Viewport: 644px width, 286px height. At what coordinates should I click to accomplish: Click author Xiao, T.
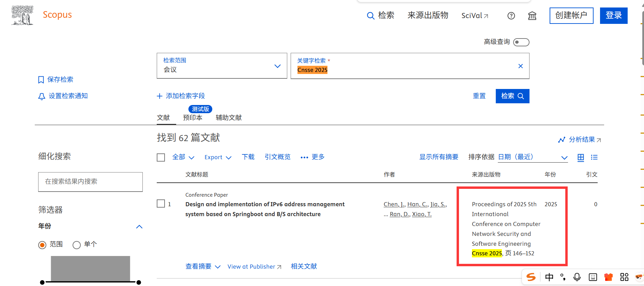[422, 214]
